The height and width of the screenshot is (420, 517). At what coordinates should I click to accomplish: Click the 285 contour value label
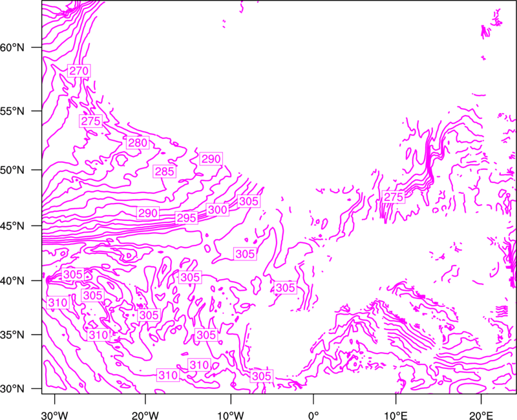point(164,171)
